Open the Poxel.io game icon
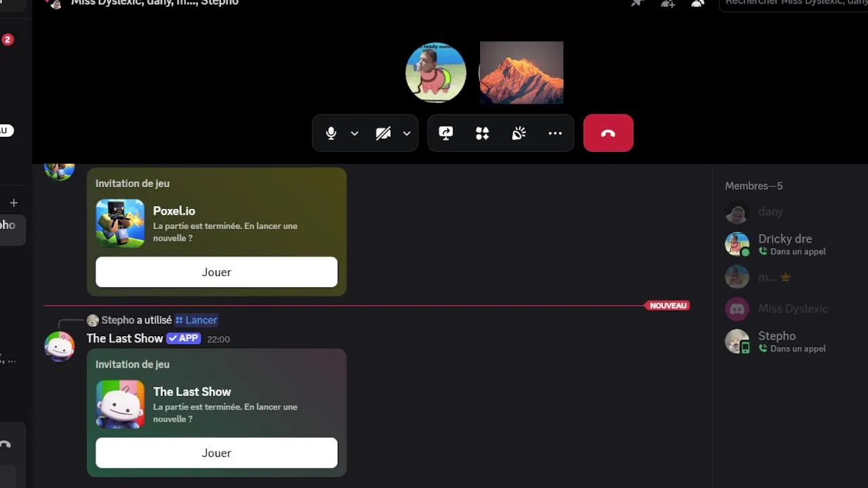The width and height of the screenshot is (868, 488). [120, 223]
